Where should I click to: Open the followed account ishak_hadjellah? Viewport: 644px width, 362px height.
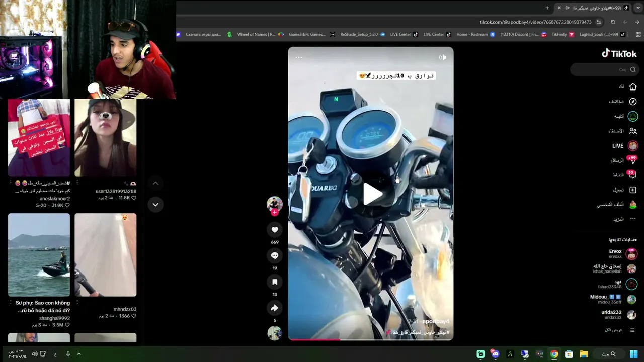[615, 268]
